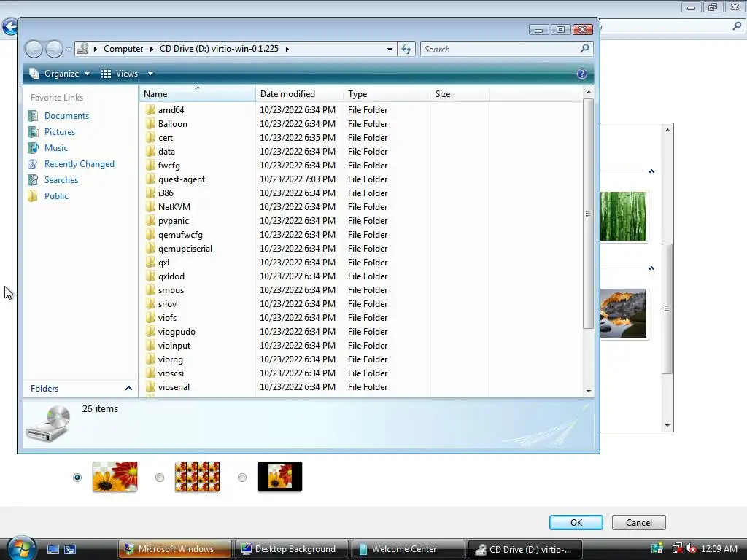Click the file list vertical scrollbar thumb
Screen dimensions: 747x560
589,214
